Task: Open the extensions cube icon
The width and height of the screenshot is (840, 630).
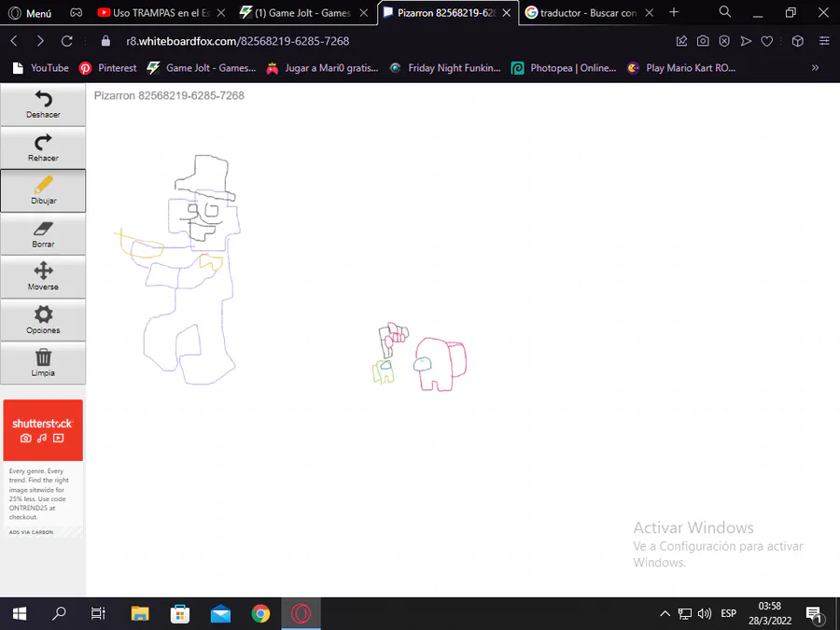Action: coord(798,41)
